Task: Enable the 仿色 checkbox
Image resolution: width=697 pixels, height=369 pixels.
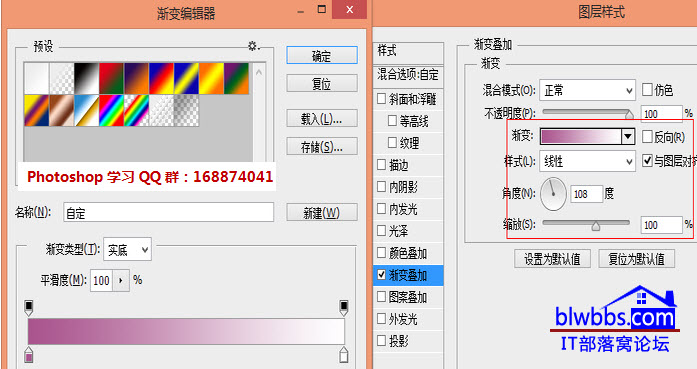Action: coord(647,90)
